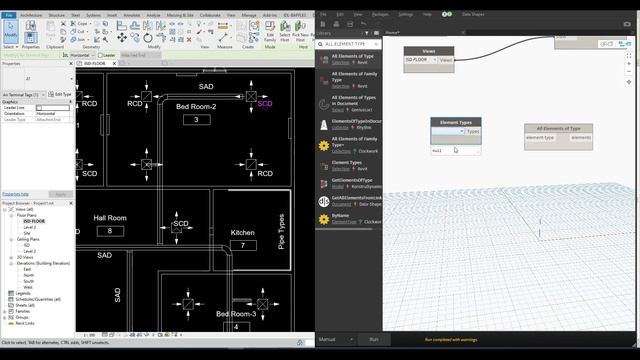640x360 pixels.
Task: Select GetAllElementsFromLink library result
Action: click(x=349, y=201)
